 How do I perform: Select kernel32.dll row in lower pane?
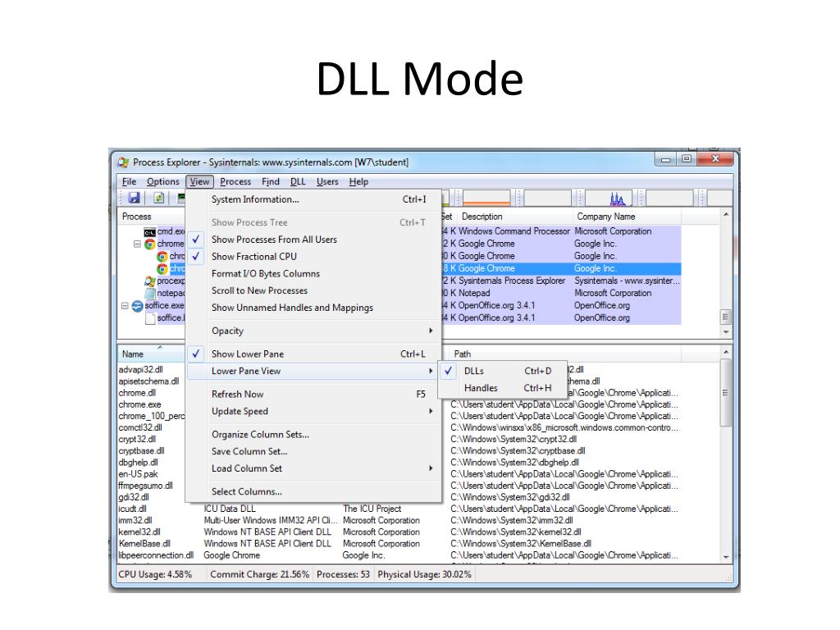(399, 532)
